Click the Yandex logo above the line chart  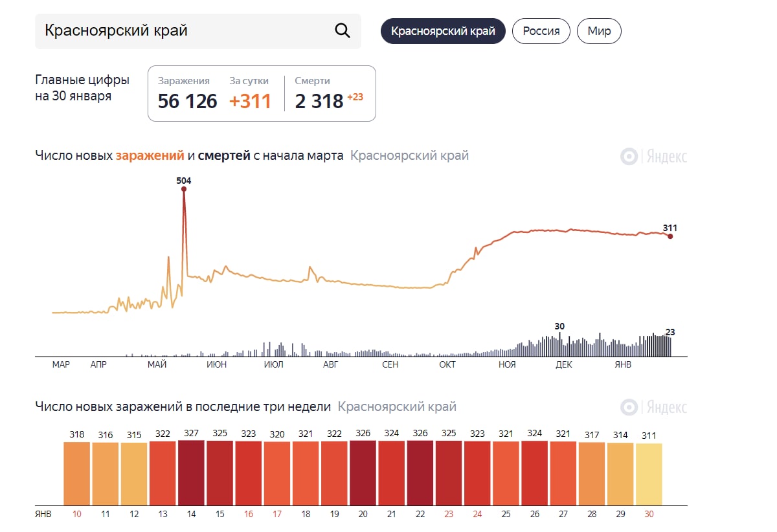tap(654, 157)
